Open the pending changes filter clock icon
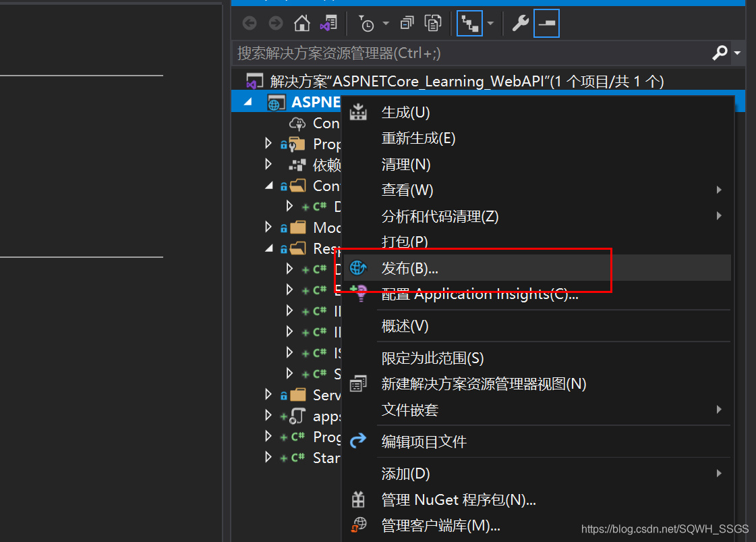 click(366, 23)
